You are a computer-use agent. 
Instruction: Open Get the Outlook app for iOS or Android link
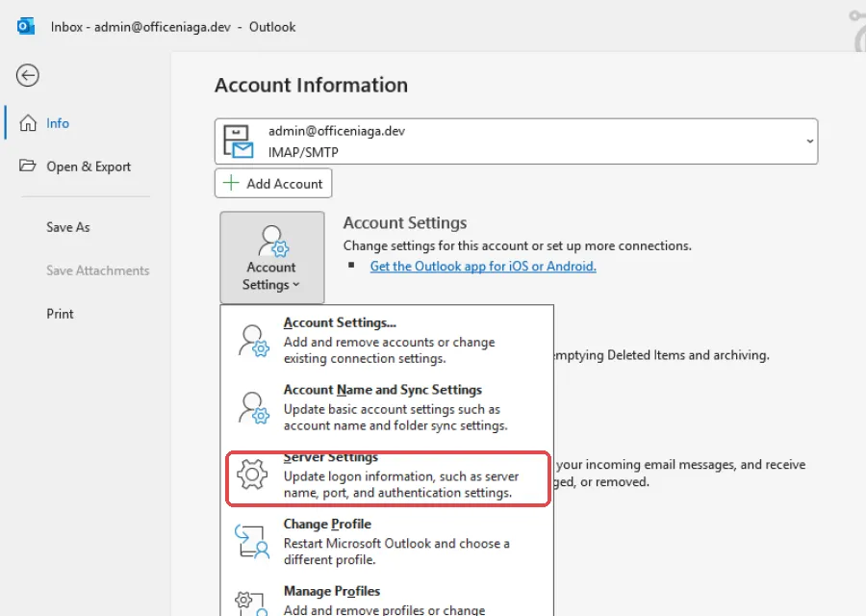483,267
